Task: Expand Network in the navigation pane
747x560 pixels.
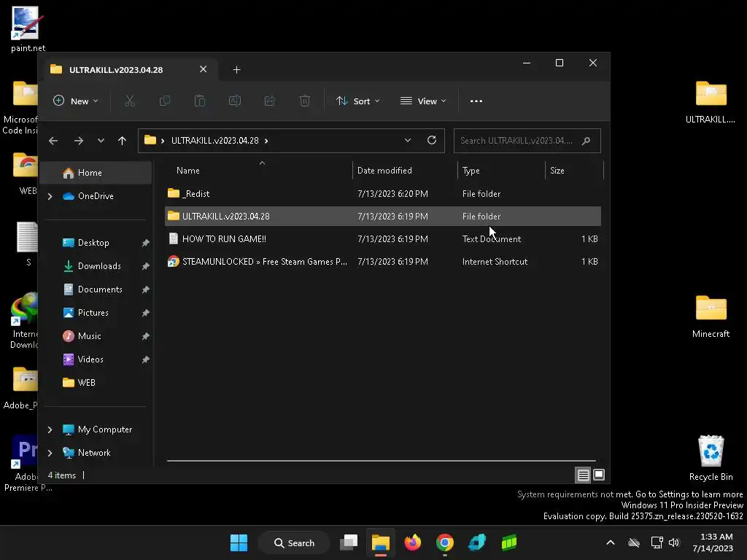Action: click(50, 453)
